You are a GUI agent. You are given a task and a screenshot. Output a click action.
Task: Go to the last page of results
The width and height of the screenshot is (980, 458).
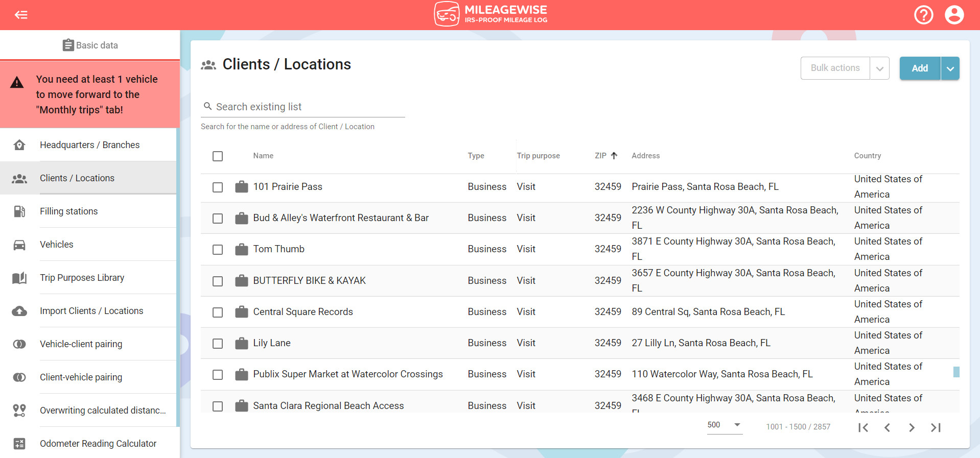(936, 427)
